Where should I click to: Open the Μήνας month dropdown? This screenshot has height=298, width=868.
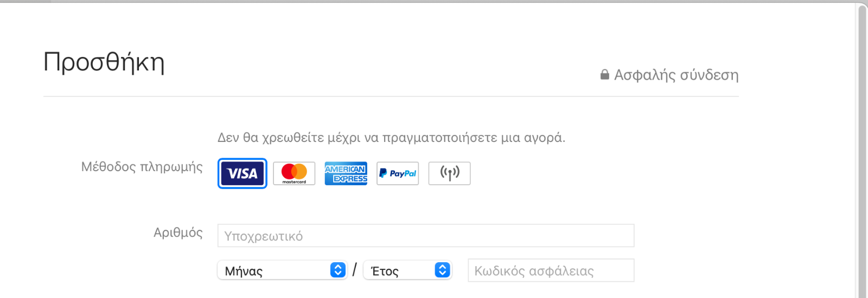click(x=282, y=270)
